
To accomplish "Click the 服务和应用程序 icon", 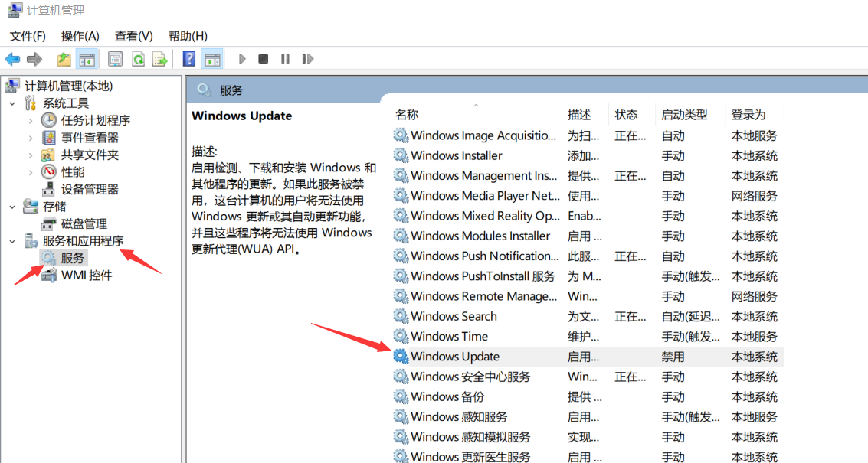I will (31, 240).
